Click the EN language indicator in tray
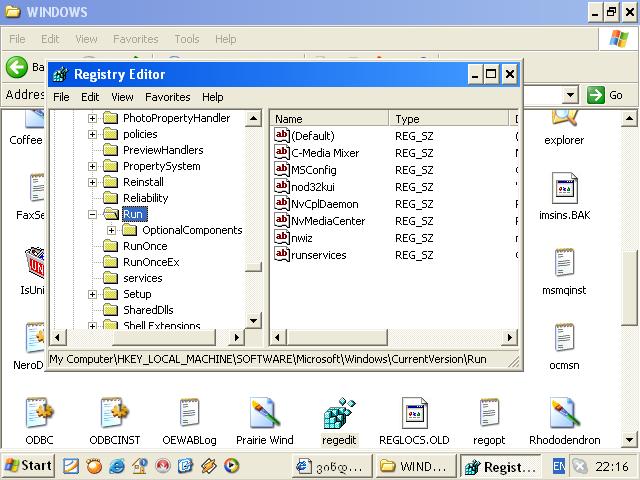The height and width of the screenshot is (480, 640). pyautogui.click(x=558, y=466)
